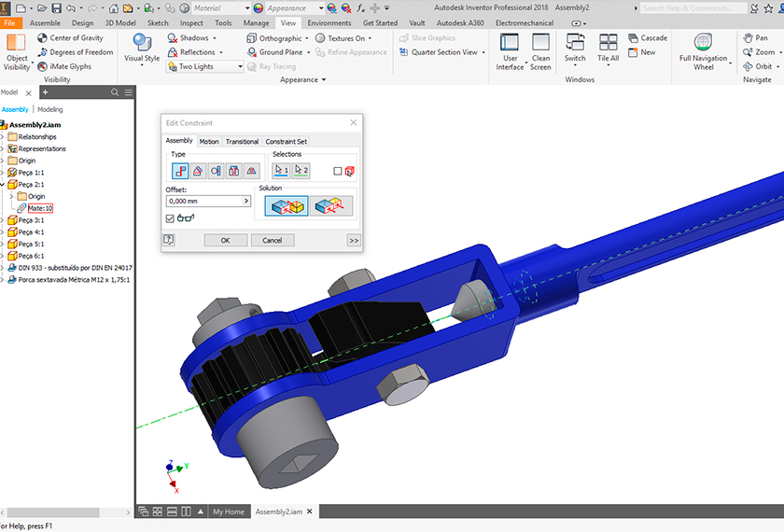Open the Inspect ribbon tab
784x532 pixels.
[x=191, y=23]
